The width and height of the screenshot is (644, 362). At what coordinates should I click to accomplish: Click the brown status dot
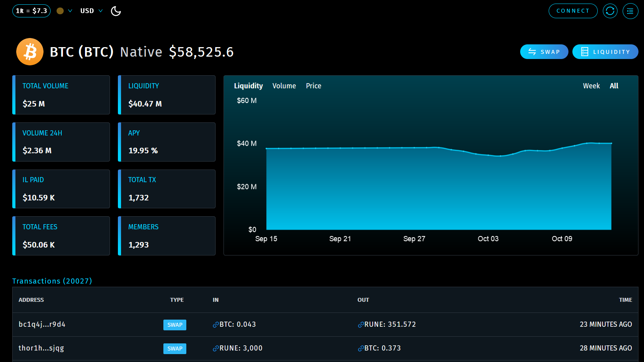pos(60,11)
